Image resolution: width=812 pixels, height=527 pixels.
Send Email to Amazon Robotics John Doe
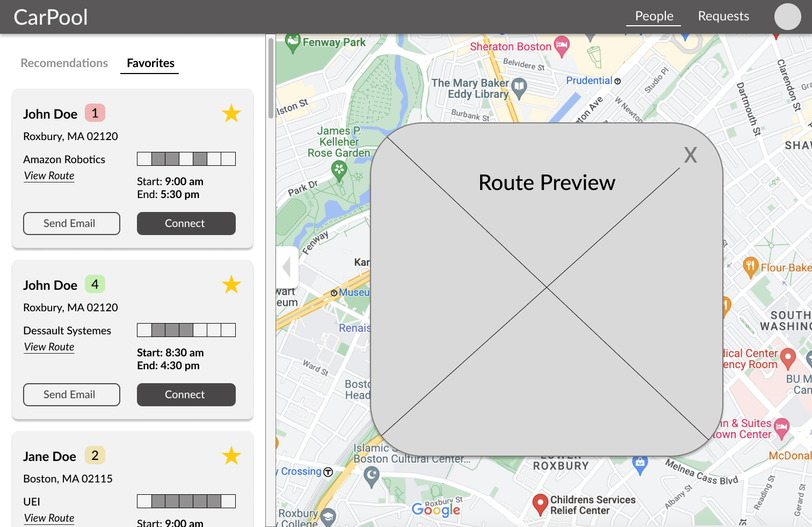pos(71,223)
